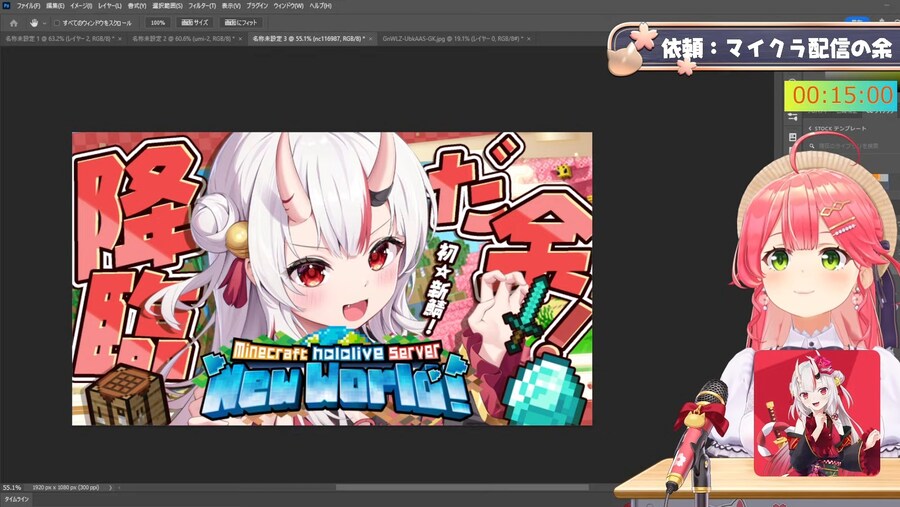Close the 名称未設定 2 tab
Viewport: 900px width, 507px height.
[x=240, y=39]
